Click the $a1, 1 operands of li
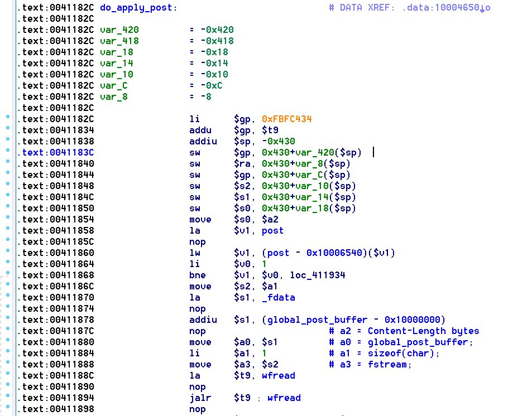This screenshot has height=416, width=532. click(x=251, y=354)
